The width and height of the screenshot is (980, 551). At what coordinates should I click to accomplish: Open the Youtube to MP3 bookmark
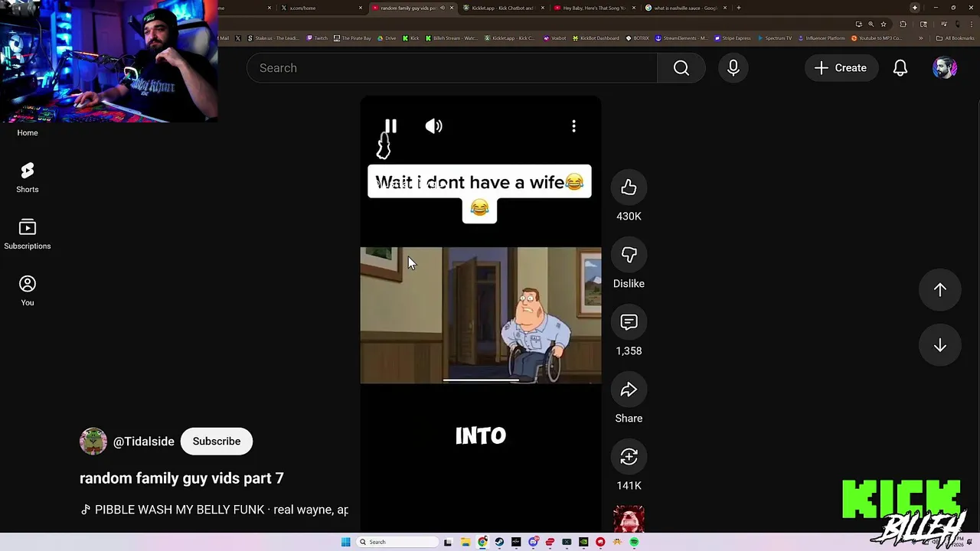[877, 38]
